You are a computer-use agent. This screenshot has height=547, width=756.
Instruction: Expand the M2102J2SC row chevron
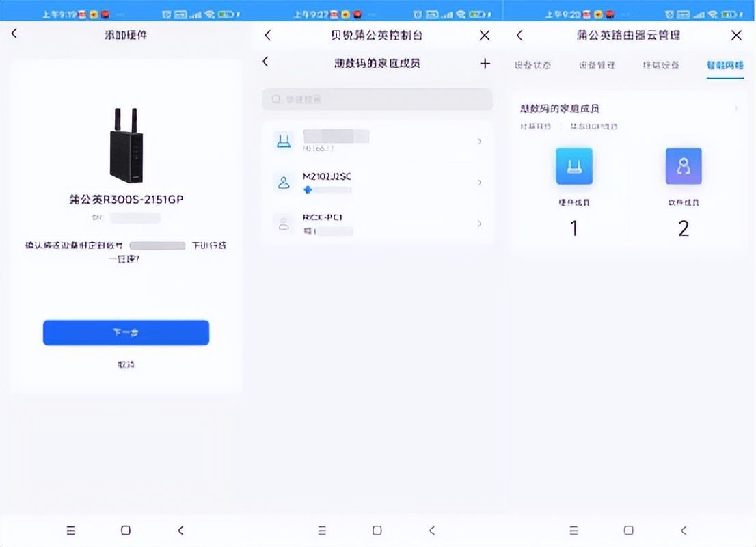pos(478,183)
